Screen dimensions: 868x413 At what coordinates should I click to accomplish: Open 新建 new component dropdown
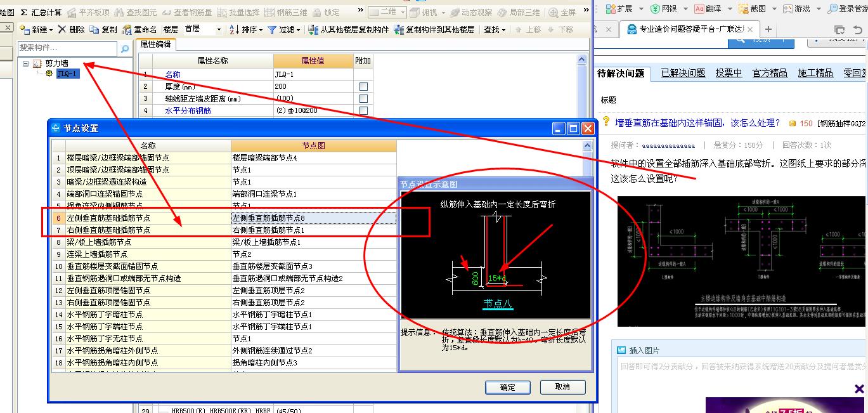(36, 29)
